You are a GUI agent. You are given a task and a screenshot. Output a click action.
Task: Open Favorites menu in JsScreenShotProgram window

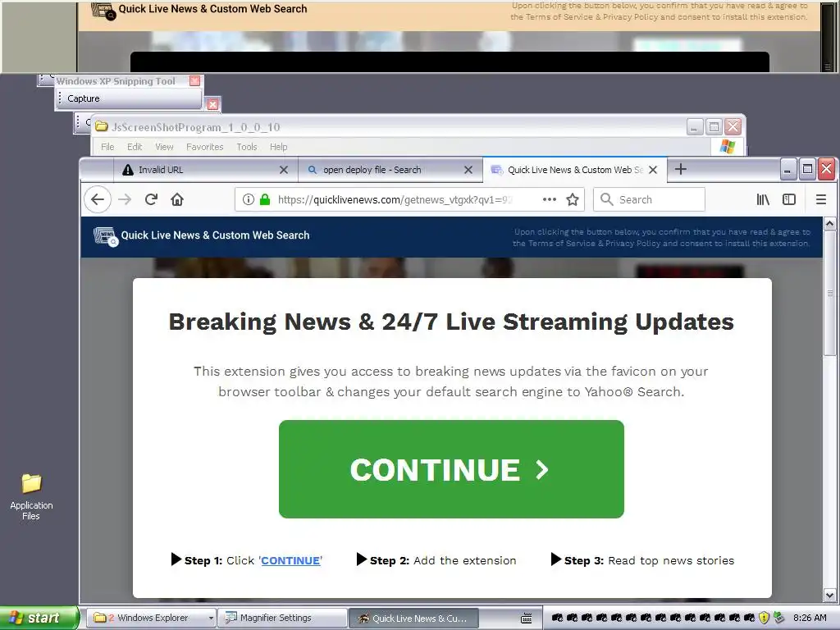click(x=204, y=147)
